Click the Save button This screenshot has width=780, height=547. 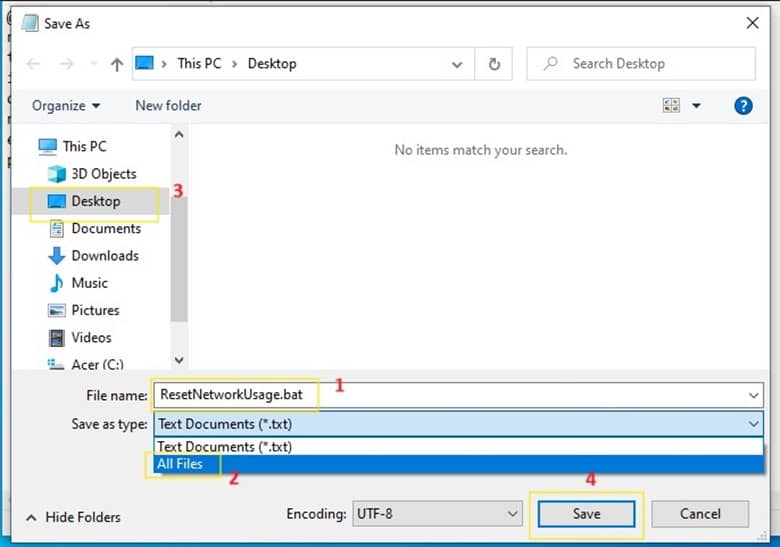point(586,514)
